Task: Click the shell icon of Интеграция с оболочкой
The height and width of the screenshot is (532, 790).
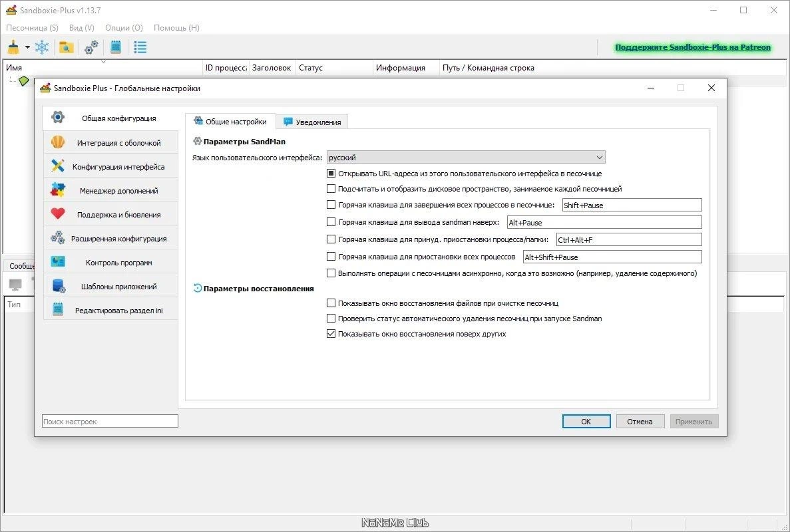Action: pyautogui.click(x=58, y=142)
